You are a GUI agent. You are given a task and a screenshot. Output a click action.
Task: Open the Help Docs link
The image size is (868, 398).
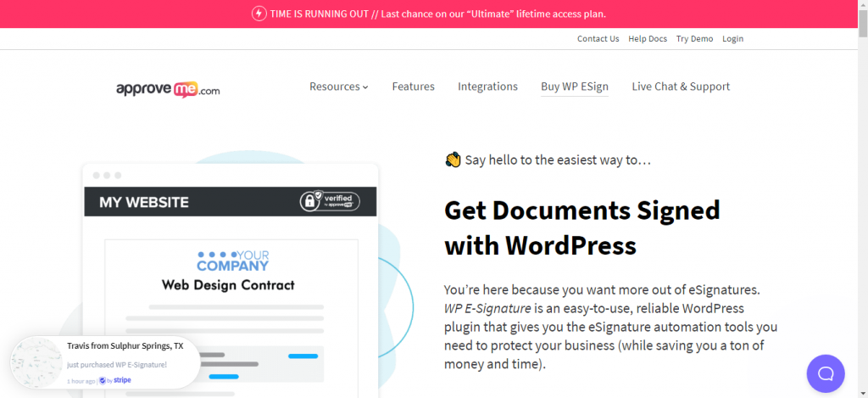click(x=648, y=39)
